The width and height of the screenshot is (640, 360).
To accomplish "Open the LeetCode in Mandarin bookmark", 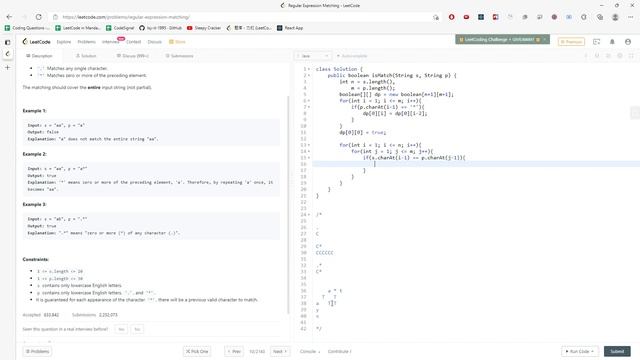I will [x=78, y=28].
